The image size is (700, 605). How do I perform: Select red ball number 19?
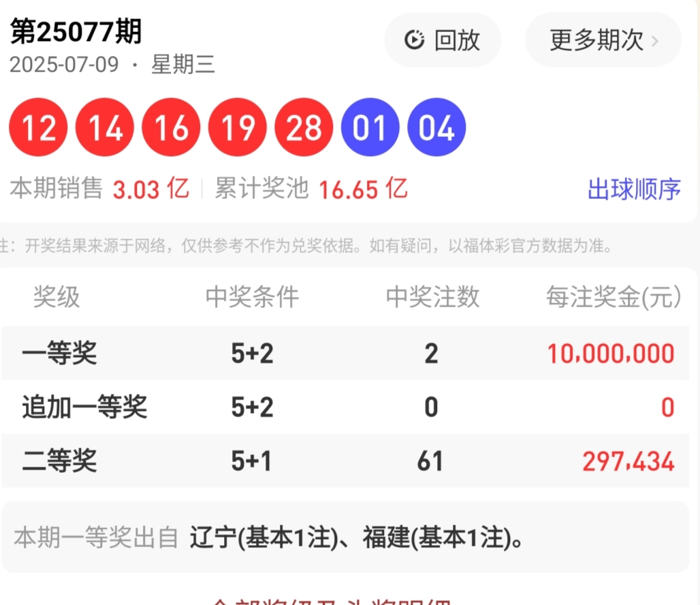pos(238,127)
